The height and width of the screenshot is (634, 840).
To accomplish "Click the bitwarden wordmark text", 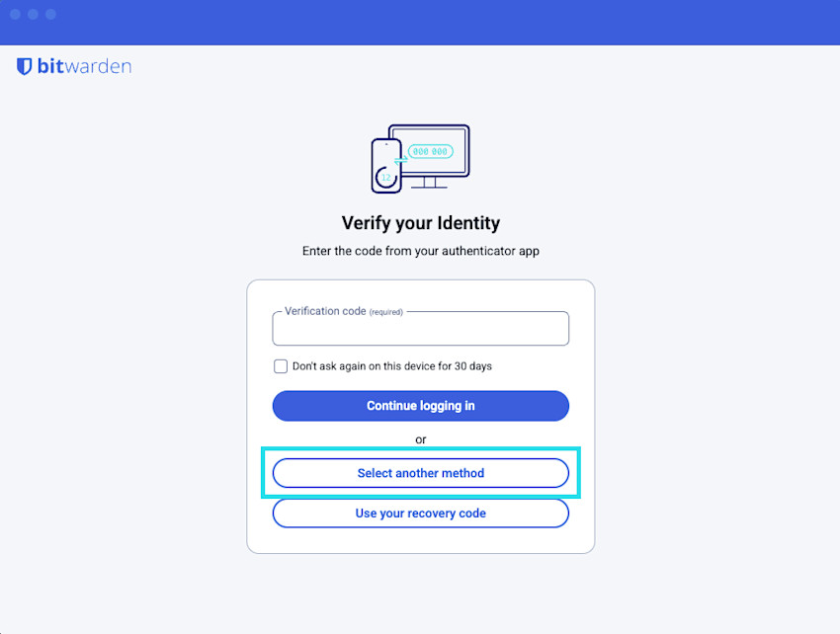I will coord(84,66).
